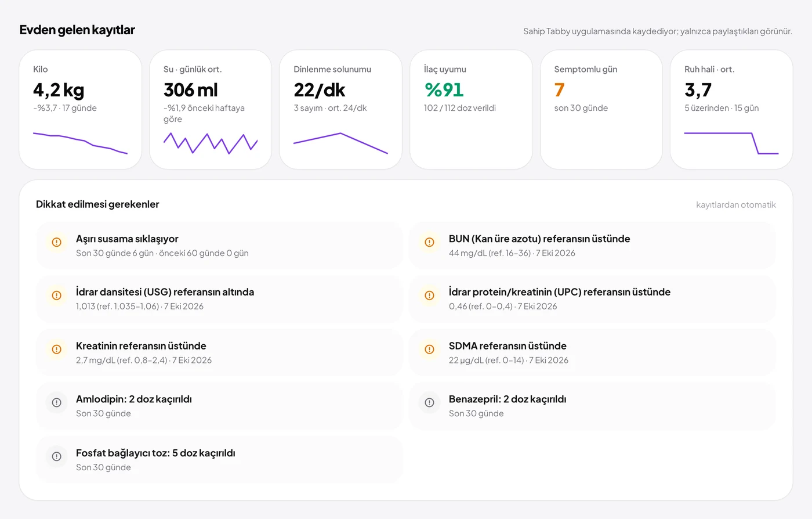Select the Kreatinin referansın üstünde alert row
Viewport: 812px width, 519px height.
tap(219, 353)
